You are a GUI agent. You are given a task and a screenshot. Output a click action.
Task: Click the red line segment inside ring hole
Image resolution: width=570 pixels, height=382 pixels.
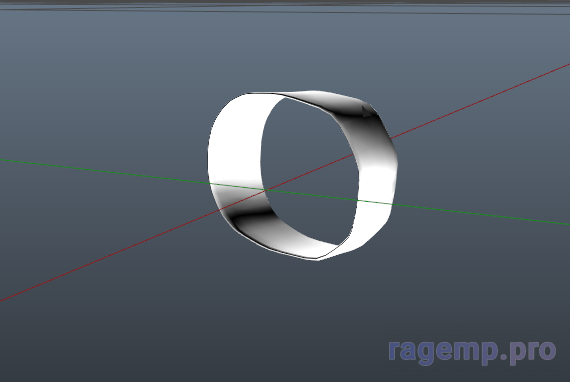[310, 173]
